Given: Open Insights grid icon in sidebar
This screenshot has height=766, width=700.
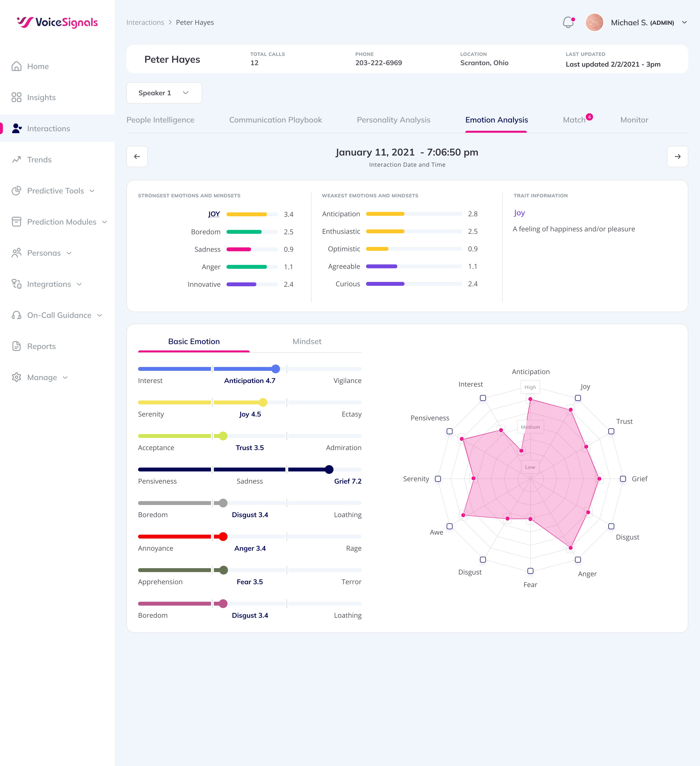Looking at the screenshot, I should 16,97.
